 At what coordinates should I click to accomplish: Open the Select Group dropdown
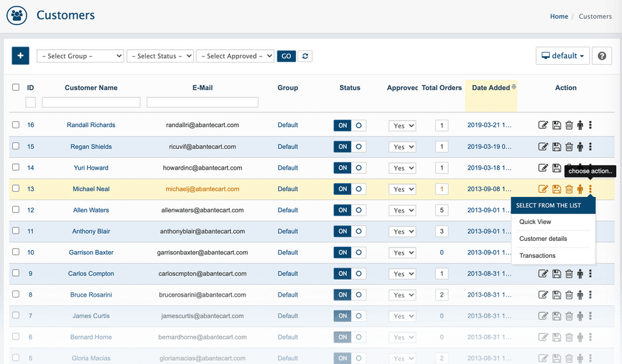click(80, 56)
